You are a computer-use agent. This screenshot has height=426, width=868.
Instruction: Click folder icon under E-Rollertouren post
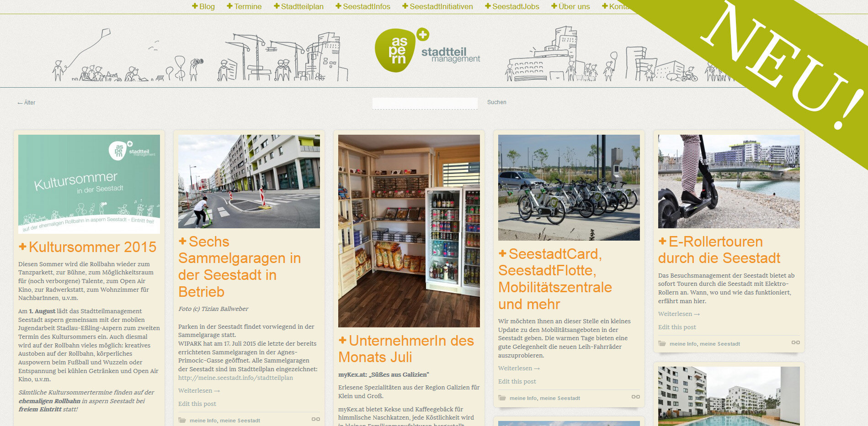pos(662,343)
